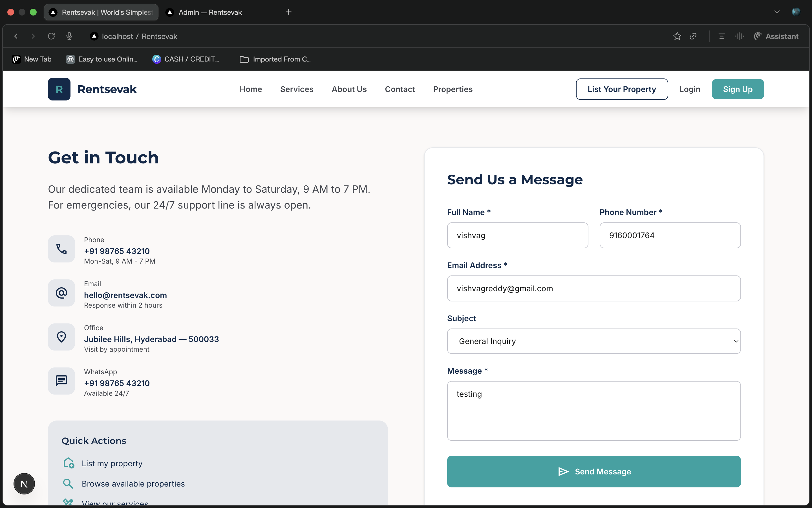Go back with the browser back arrow
Image resolution: width=812 pixels, height=508 pixels.
pyautogui.click(x=16, y=36)
